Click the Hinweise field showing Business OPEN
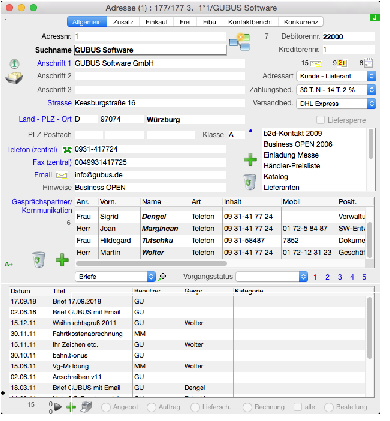Screen dimensions: 390x421 click(150, 187)
